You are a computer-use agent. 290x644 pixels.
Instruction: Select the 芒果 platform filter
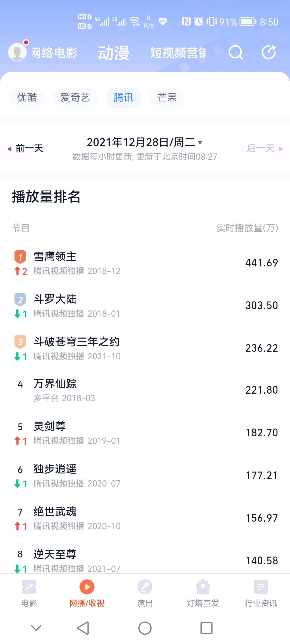coord(167,97)
